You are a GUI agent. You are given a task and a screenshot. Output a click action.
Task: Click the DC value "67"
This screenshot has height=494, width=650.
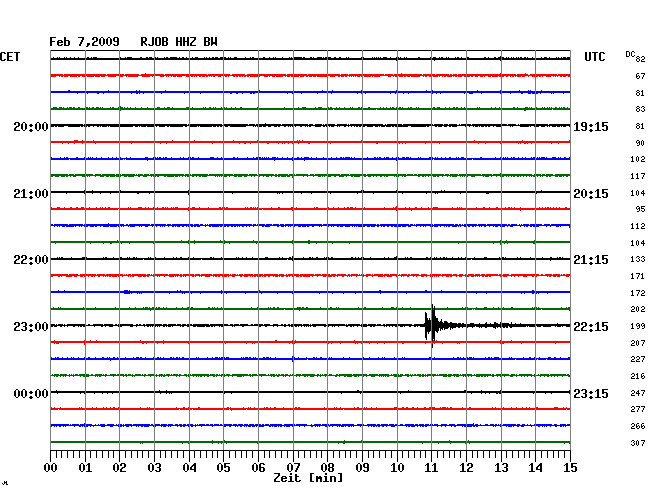[x=640, y=76]
